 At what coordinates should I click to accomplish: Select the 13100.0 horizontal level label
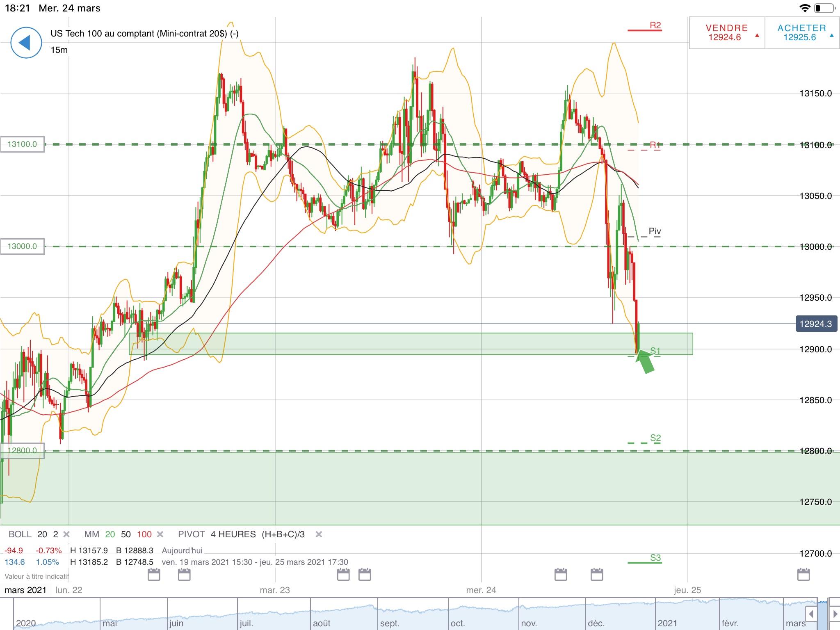pos(22,144)
